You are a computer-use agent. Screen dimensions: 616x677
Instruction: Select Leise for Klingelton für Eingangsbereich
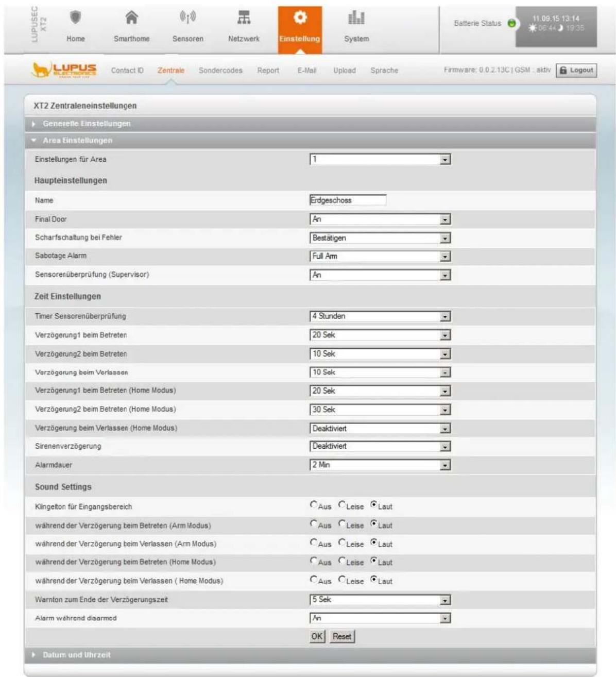click(341, 505)
